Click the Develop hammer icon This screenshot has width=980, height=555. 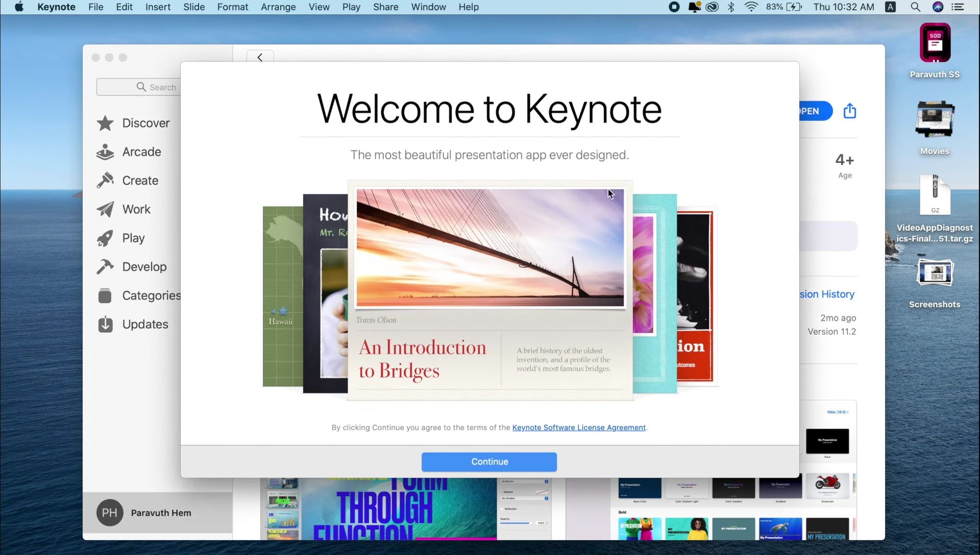tap(105, 267)
